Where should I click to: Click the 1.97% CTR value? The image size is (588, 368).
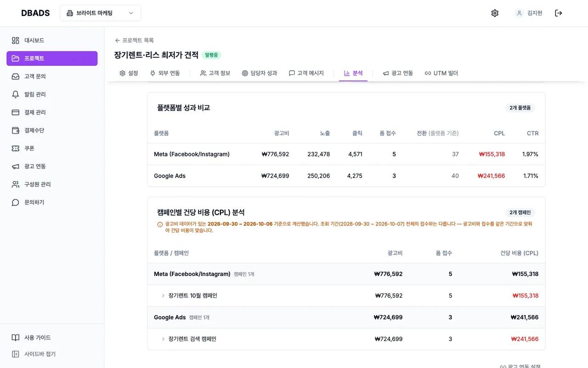point(530,154)
